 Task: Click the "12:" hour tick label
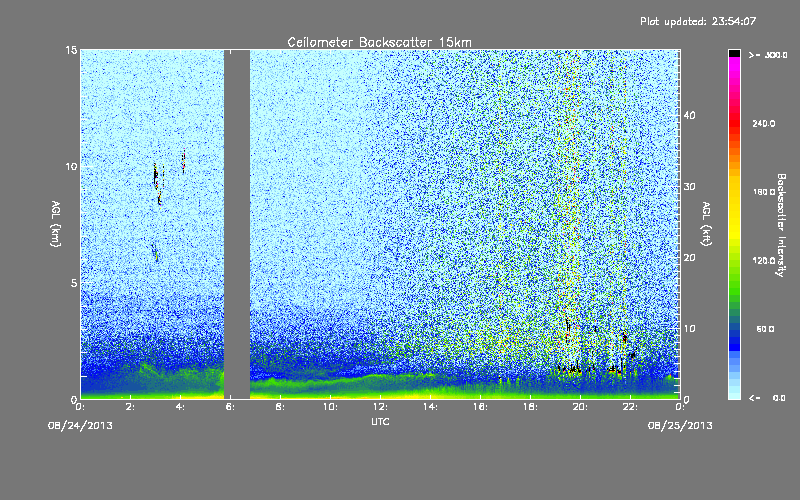coord(380,407)
